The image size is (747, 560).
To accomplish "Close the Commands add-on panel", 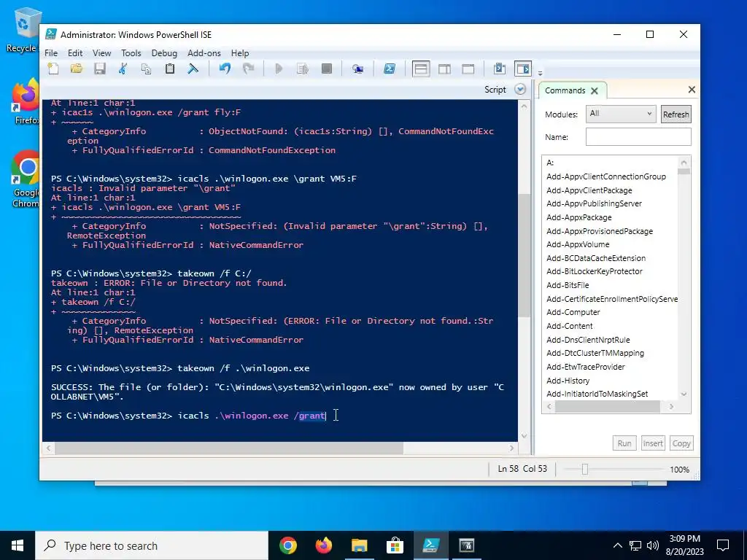I will (692, 90).
